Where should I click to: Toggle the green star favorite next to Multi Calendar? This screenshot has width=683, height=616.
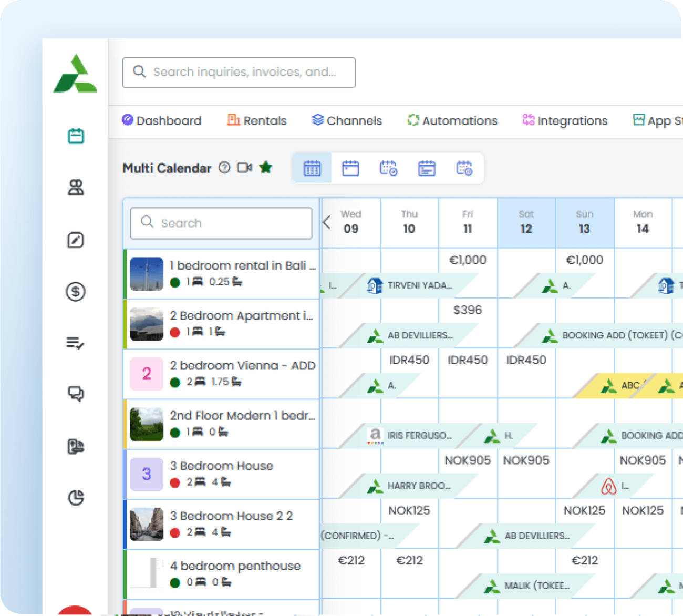266,167
